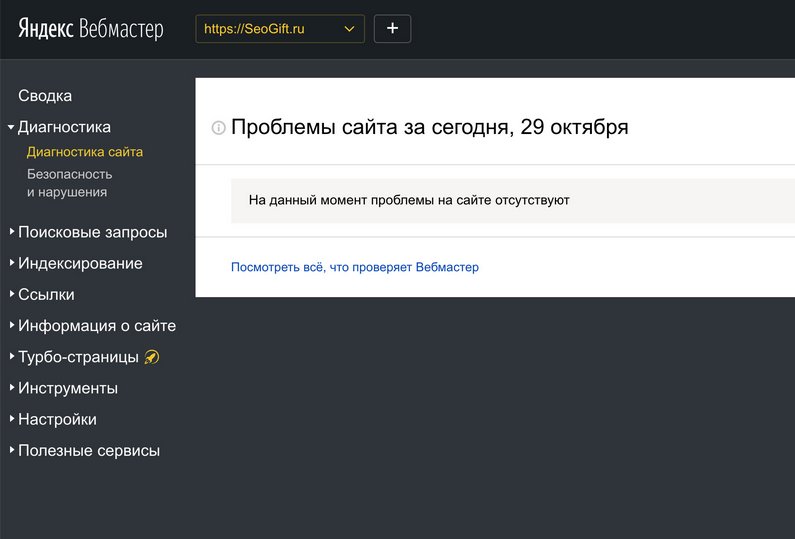Open the https://SeoGift.ru site selector dropdown
Screen dimensions: 795x539
coord(280,29)
